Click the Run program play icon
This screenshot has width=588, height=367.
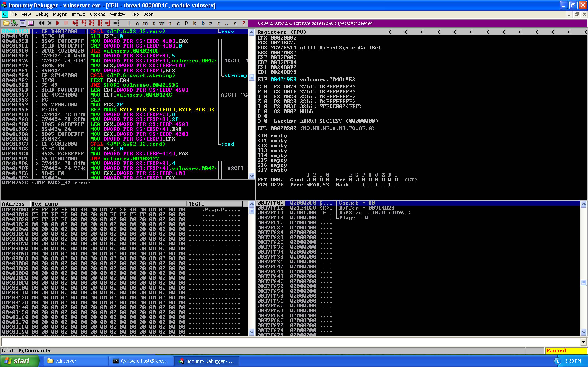[58, 23]
